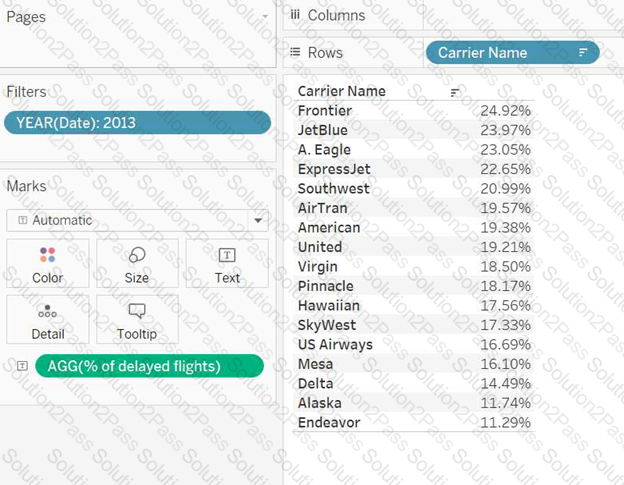Screen dimensions: 624x485
Task: Click the 24.92% value cell
Action: 505,110
